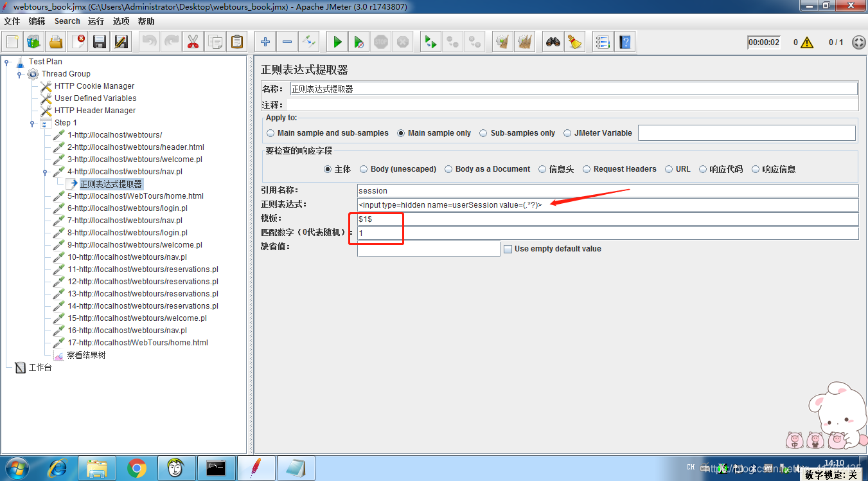Open the 察看结果树 listener
The height and width of the screenshot is (481, 868).
pyautogui.click(x=86, y=355)
